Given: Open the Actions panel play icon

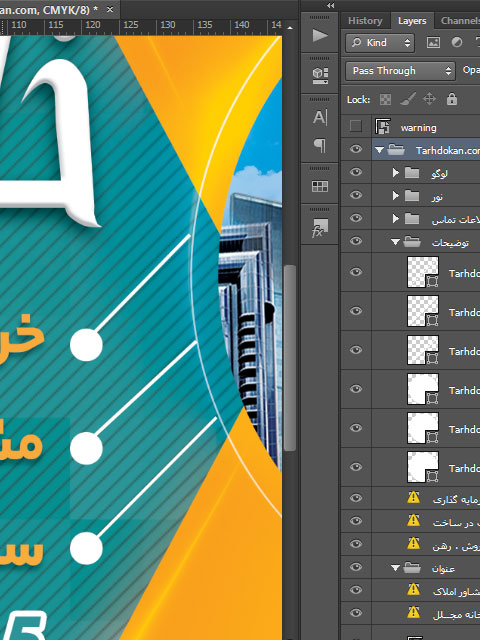Looking at the screenshot, I should pos(320,36).
